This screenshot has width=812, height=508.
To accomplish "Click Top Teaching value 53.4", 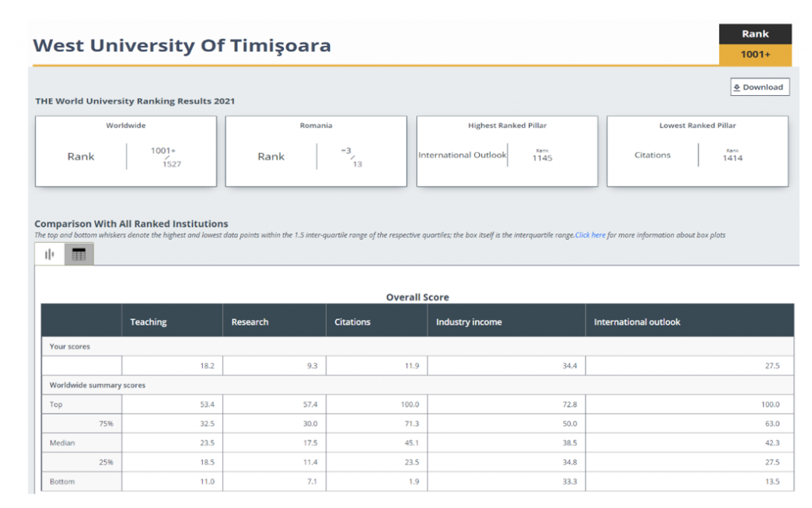I will click(x=207, y=404).
